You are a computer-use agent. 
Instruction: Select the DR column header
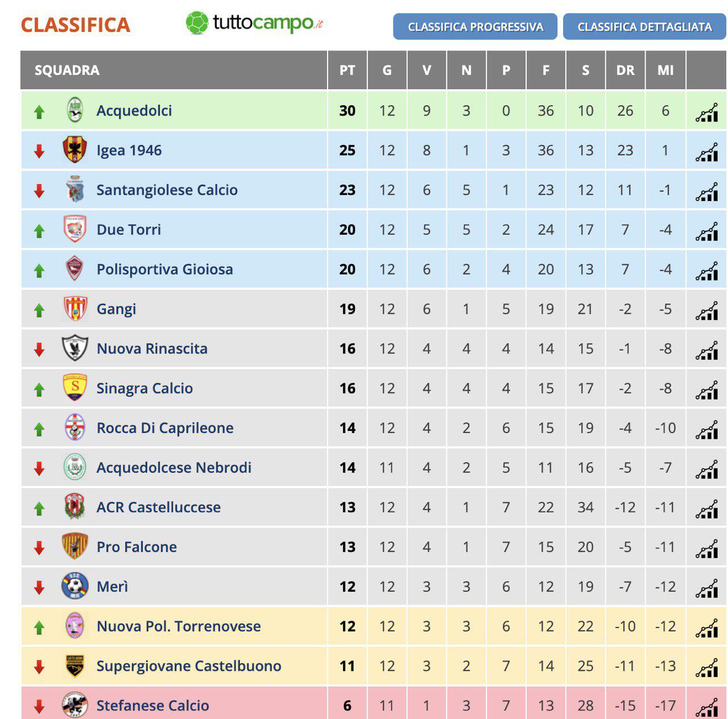pos(625,70)
